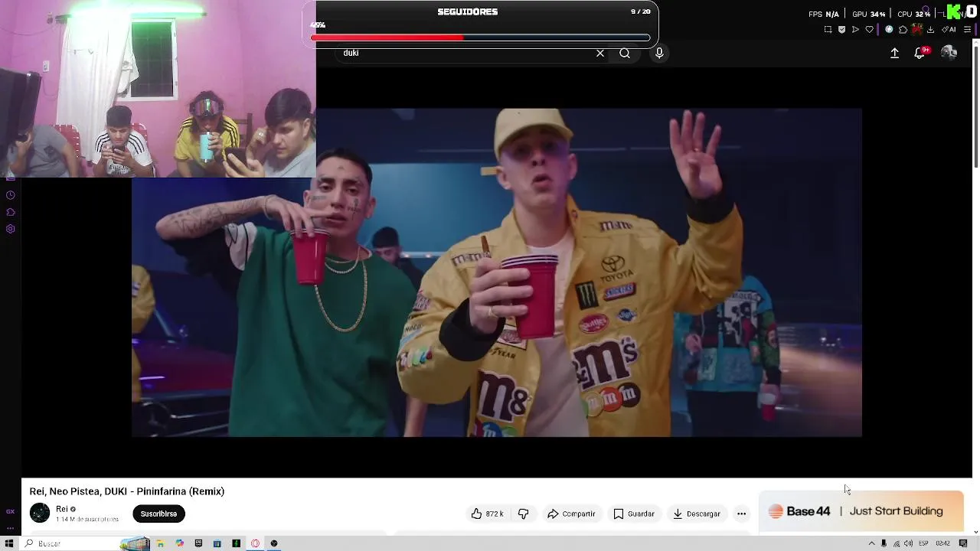Click the video title Pininfarina (Remix) text
Screen dimensions: 980x551
[x=126, y=491]
